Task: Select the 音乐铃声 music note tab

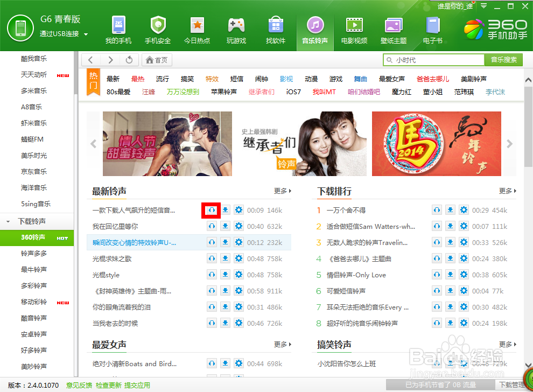Action: coord(315,33)
